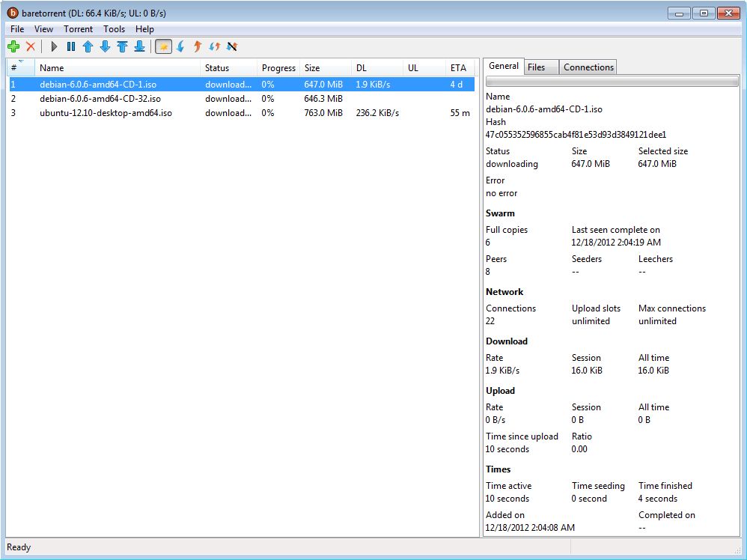Pause the torrent using the pause icon

tap(71, 46)
